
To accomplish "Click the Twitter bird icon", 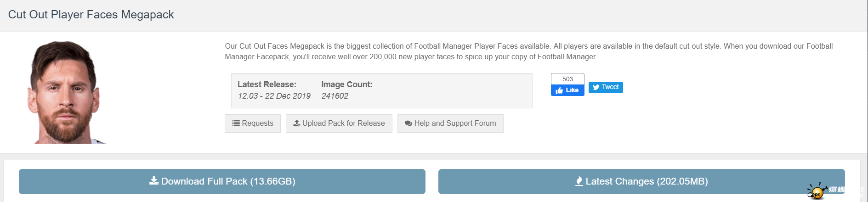I will 596,87.
